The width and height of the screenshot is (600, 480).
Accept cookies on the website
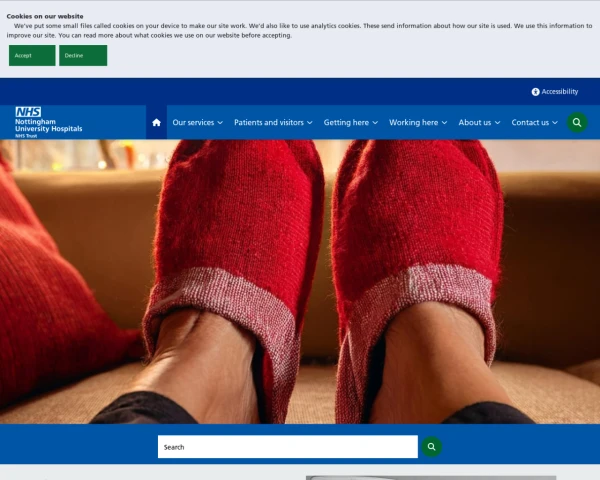pos(32,56)
